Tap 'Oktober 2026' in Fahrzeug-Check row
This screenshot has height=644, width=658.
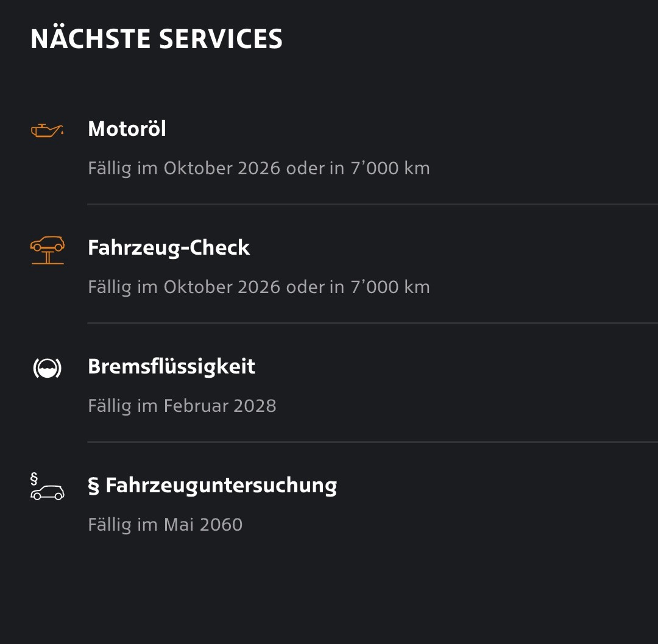(x=222, y=287)
